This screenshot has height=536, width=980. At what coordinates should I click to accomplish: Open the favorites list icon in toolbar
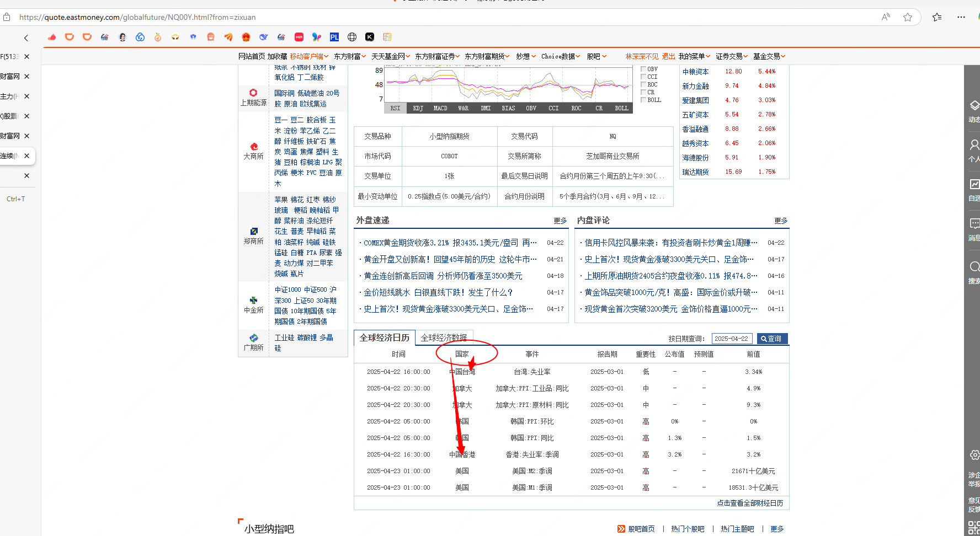tap(937, 17)
